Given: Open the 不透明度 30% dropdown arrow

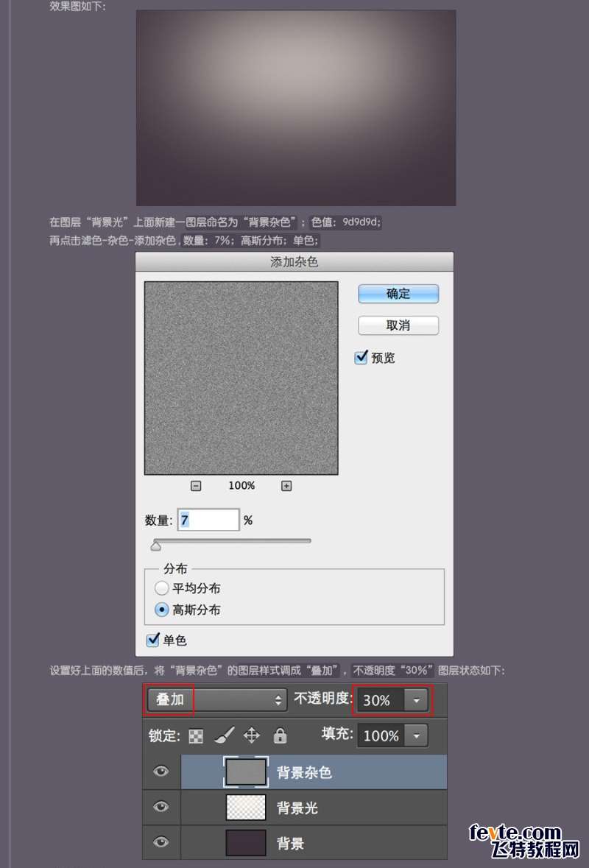Looking at the screenshot, I should 416,700.
